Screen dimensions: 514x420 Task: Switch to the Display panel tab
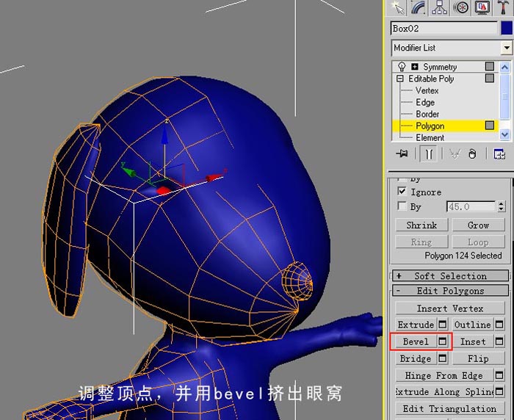click(x=482, y=8)
